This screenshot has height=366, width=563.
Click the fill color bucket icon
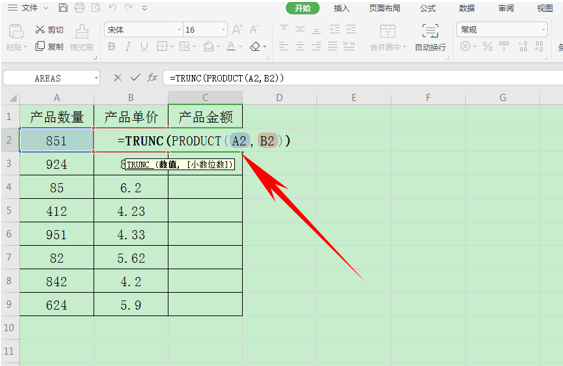pyautogui.click(x=209, y=46)
